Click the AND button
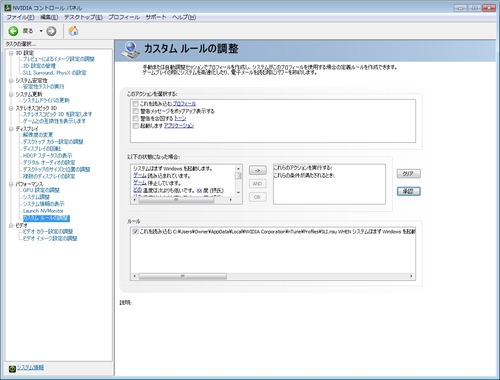 click(x=257, y=184)
